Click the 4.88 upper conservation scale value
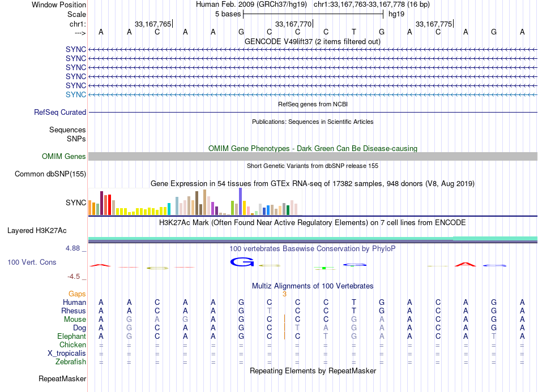Screen dimensions: 538x392 click(x=72, y=248)
